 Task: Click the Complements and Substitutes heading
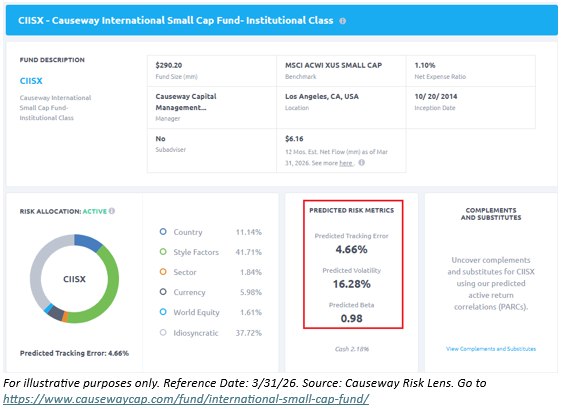coord(491,214)
